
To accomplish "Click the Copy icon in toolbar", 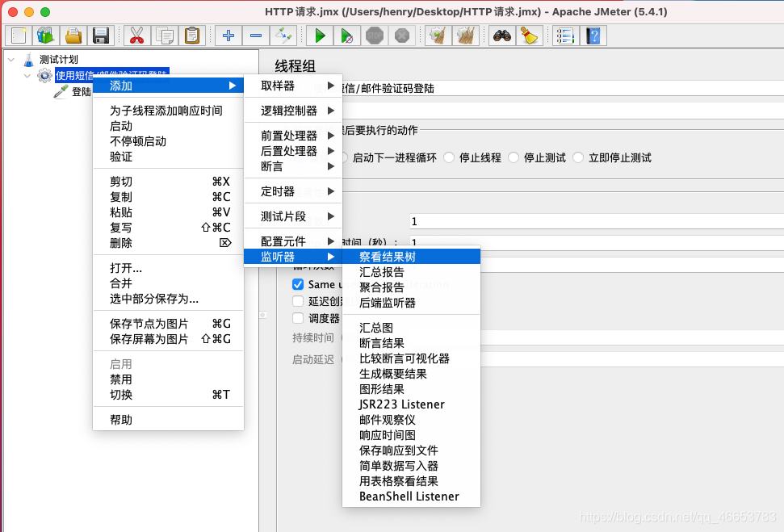I will pos(165,36).
